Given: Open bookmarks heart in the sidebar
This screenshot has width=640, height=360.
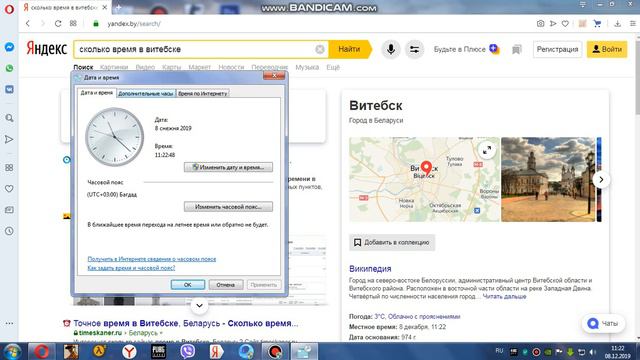Looking at the screenshot, I should click(x=9, y=189).
